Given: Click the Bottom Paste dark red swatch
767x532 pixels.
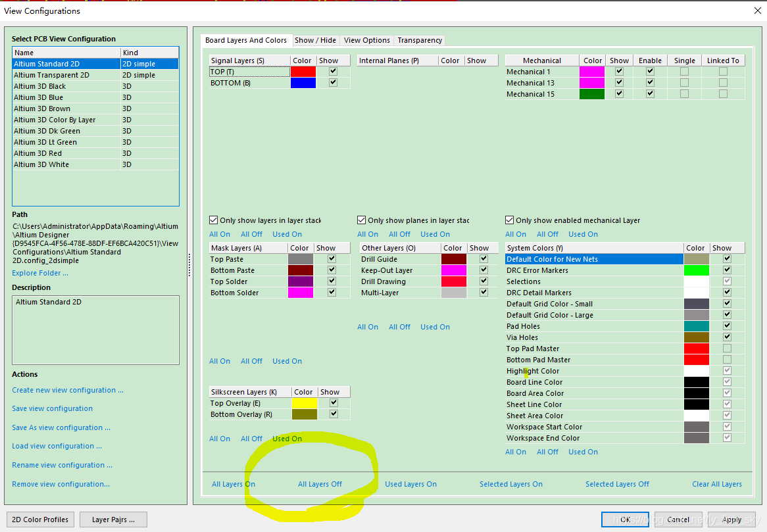Looking at the screenshot, I should [301, 270].
